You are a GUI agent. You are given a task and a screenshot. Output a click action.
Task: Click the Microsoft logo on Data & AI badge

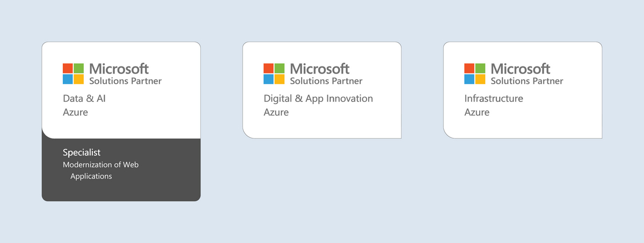click(x=74, y=74)
